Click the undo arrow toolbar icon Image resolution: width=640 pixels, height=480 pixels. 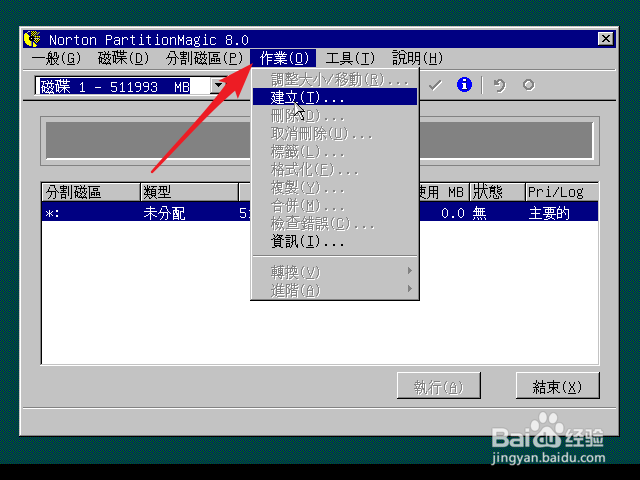[499, 85]
